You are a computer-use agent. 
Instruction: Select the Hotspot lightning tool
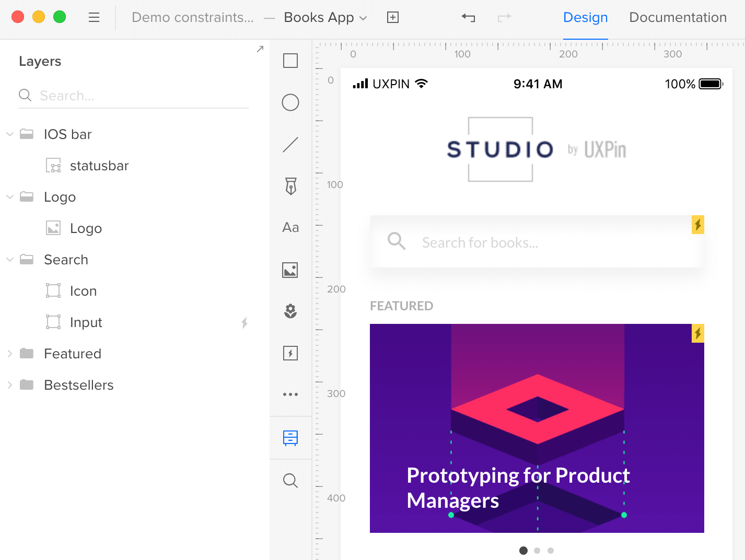tap(290, 353)
